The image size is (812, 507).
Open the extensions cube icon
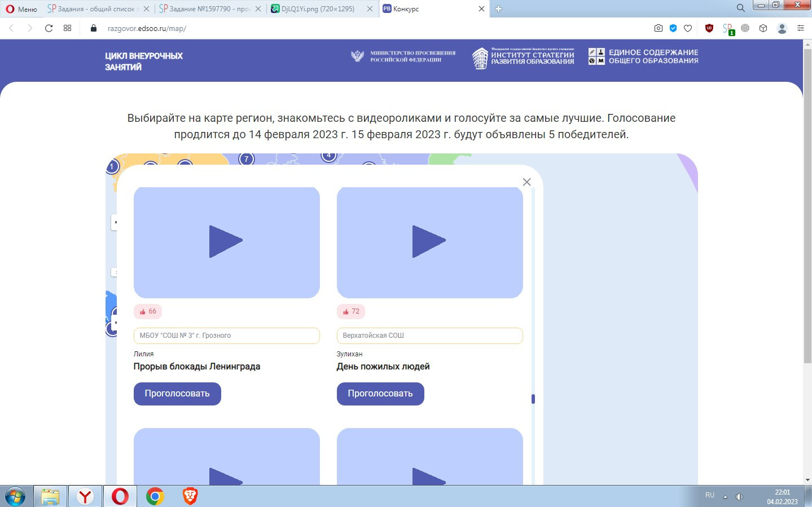click(763, 28)
